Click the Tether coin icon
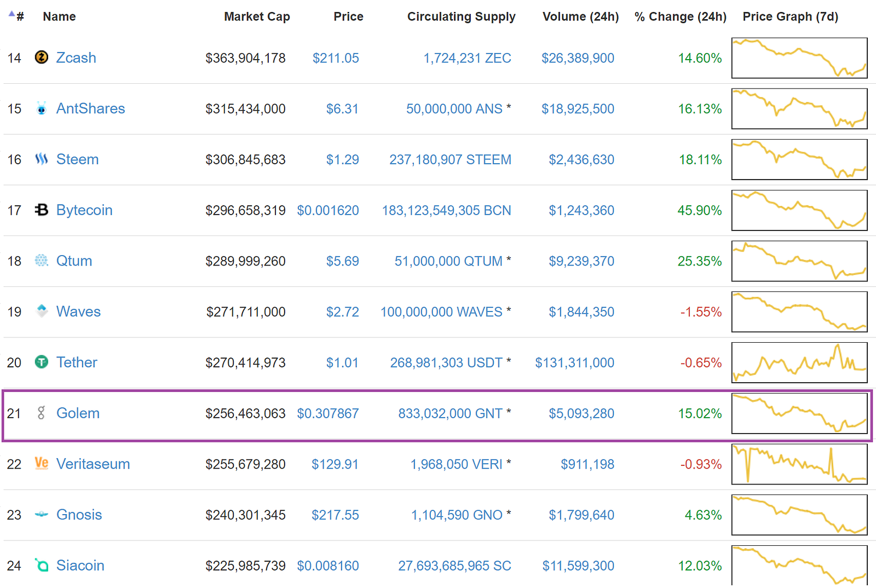The width and height of the screenshot is (876, 588). point(42,362)
